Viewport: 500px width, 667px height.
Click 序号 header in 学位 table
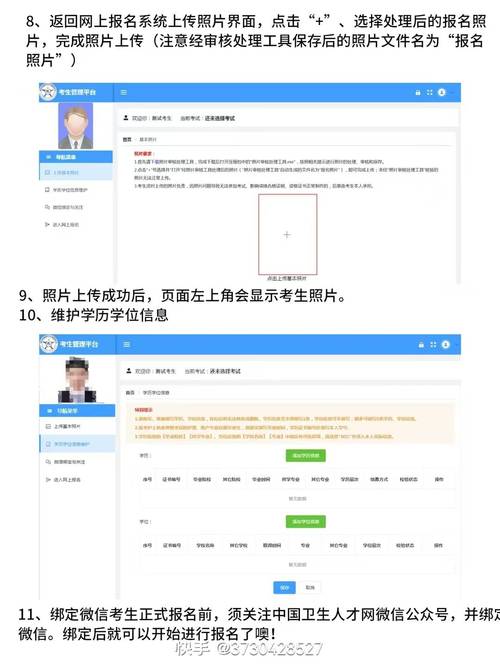pos(147,545)
